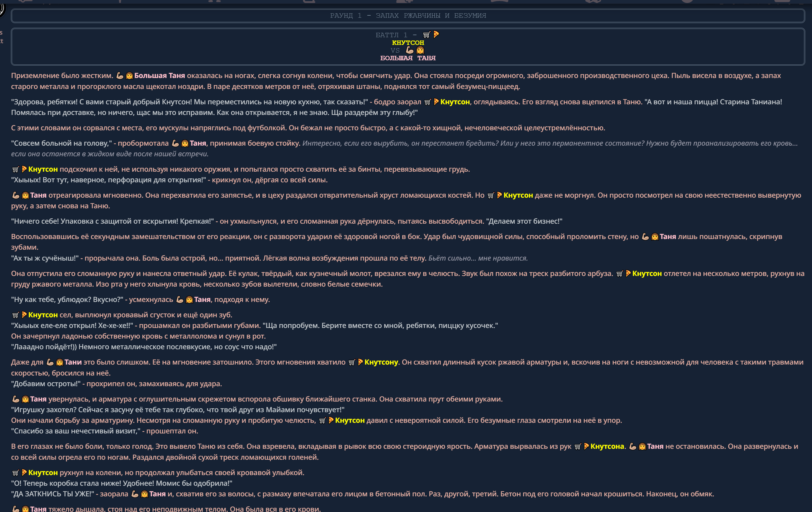The width and height of the screenshot is (812, 512).
Task: Click italic text 'Бьёт сильно... мне нравится.'
Action: click(478, 258)
